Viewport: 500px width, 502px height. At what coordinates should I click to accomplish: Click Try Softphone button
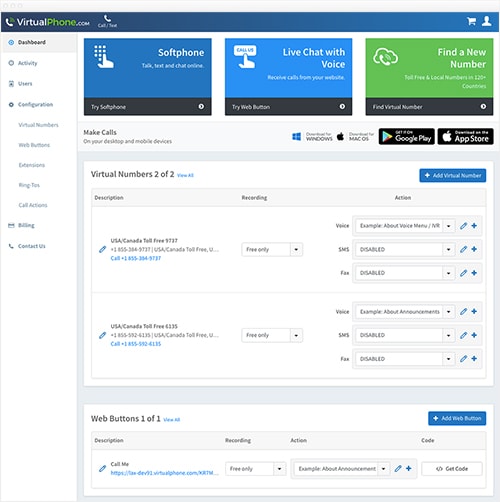click(x=148, y=107)
